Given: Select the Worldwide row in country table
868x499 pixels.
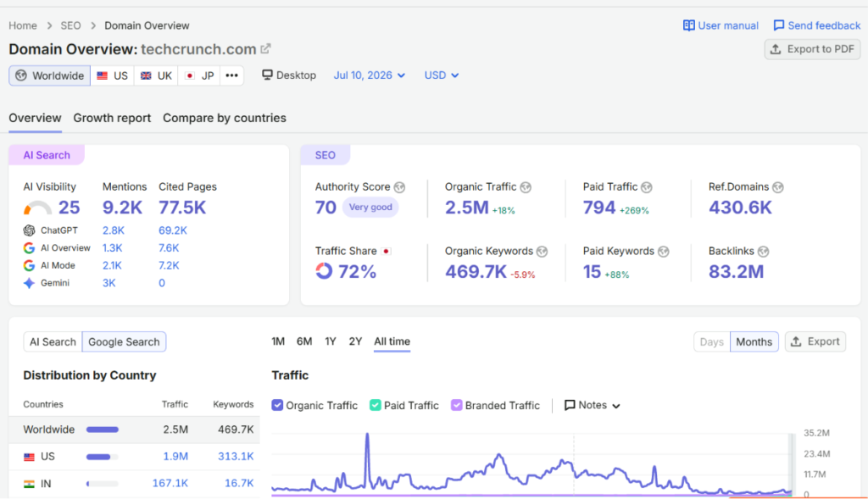Looking at the screenshot, I should [134, 430].
